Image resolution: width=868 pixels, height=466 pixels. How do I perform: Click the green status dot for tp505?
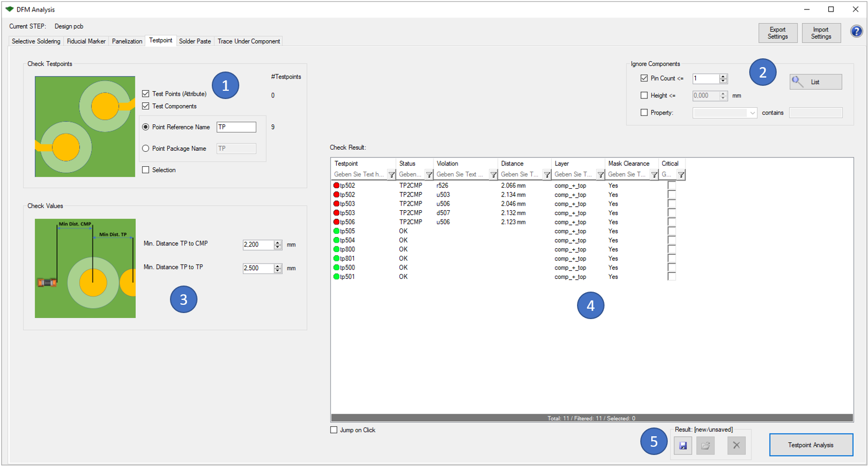click(x=337, y=231)
